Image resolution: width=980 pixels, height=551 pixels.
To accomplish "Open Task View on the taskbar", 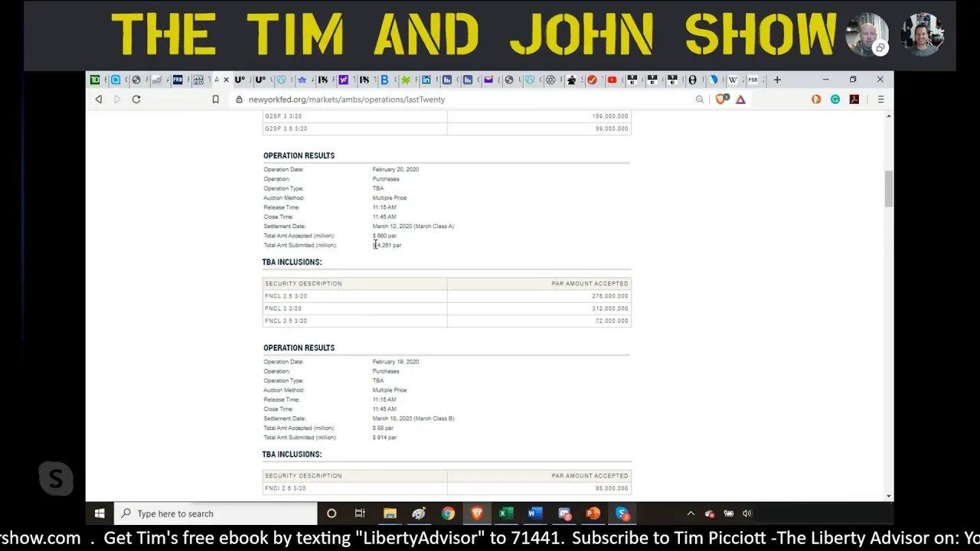I will pos(360,514).
